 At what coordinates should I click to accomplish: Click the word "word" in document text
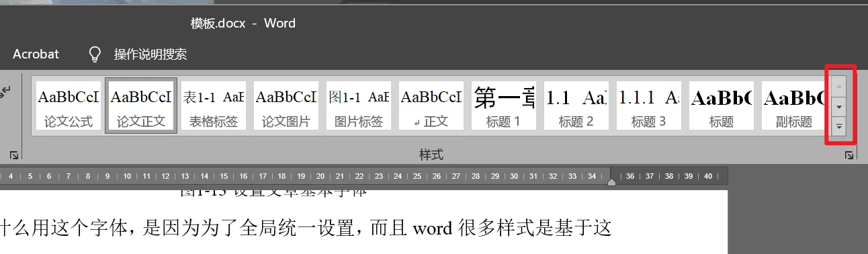[x=432, y=228]
